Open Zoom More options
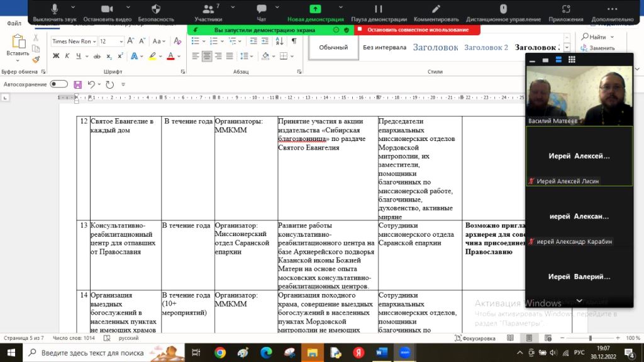Image resolution: width=644 pixels, height=362 pixels. click(x=613, y=13)
